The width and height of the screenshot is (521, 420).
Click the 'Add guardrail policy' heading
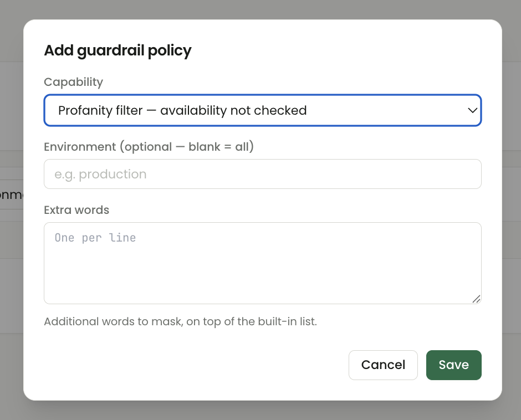pyautogui.click(x=118, y=50)
